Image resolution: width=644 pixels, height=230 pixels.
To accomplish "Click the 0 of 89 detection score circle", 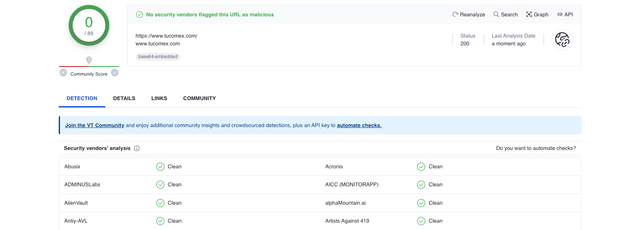I will point(89,25).
